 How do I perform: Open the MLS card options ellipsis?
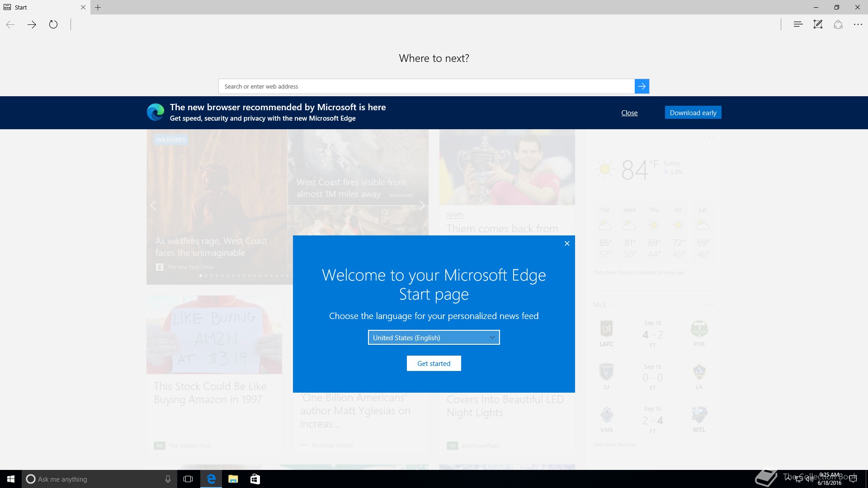(x=708, y=305)
